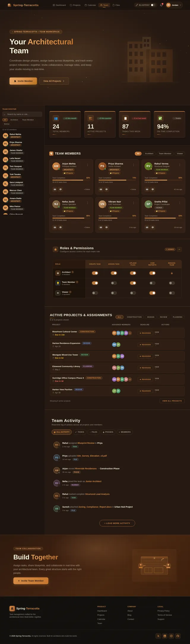Click the email icon on Priya Sharma's card
This screenshot has height=644, width=190.
(101, 189)
